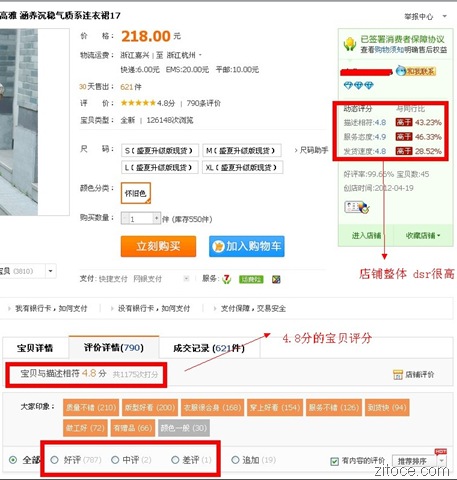This screenshot has width=457, height=480.
Task: Click the cart icon on 加入购物车
Action: (x=218, y=247)
